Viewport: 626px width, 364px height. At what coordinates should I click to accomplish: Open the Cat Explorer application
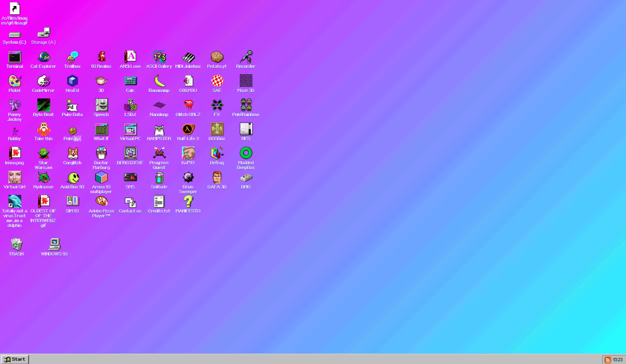(x=43, y=56)
